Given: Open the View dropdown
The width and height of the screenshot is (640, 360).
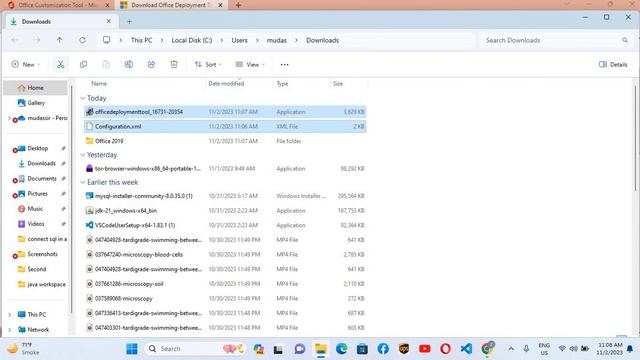Looking at the screenshot, I should pyautogui.click(x=250, y=64).
